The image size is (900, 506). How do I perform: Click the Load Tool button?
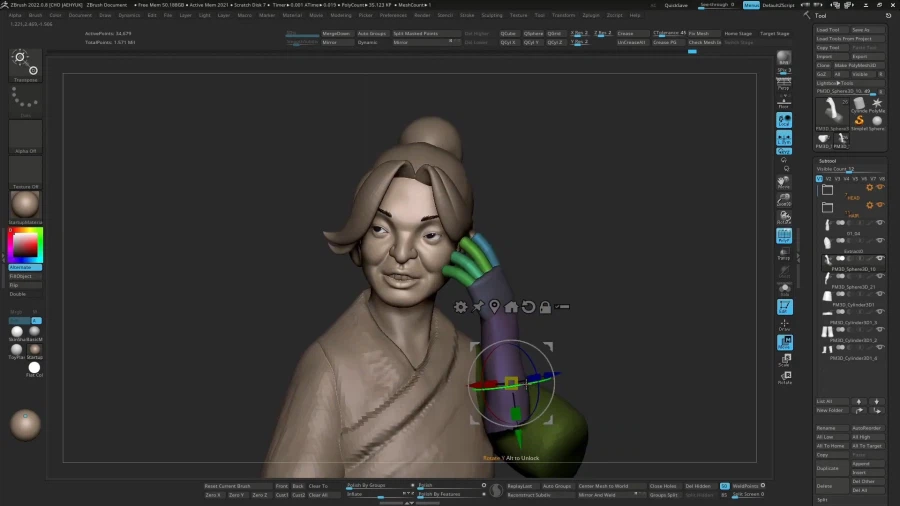[x=829, y=30]
